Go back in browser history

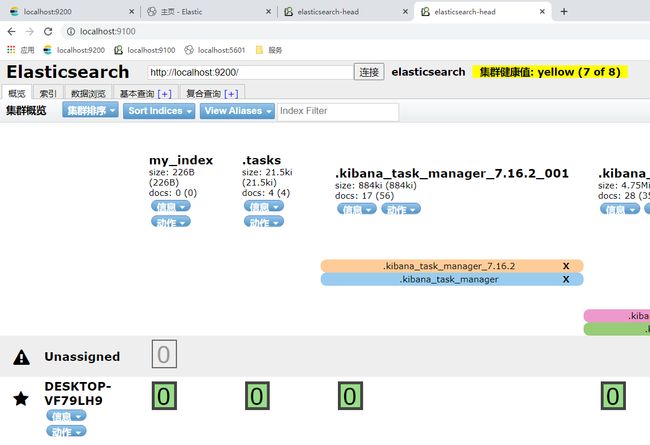click(12, 32)
